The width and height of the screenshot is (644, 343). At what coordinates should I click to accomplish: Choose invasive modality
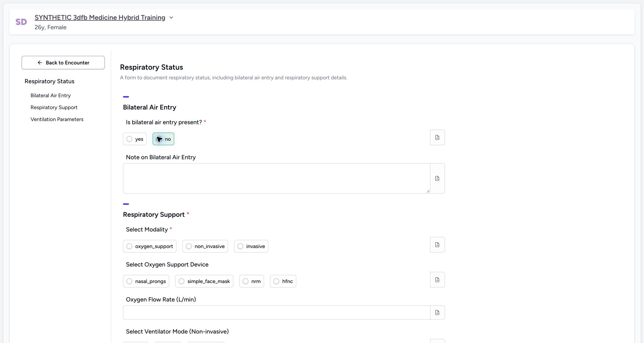251,246
